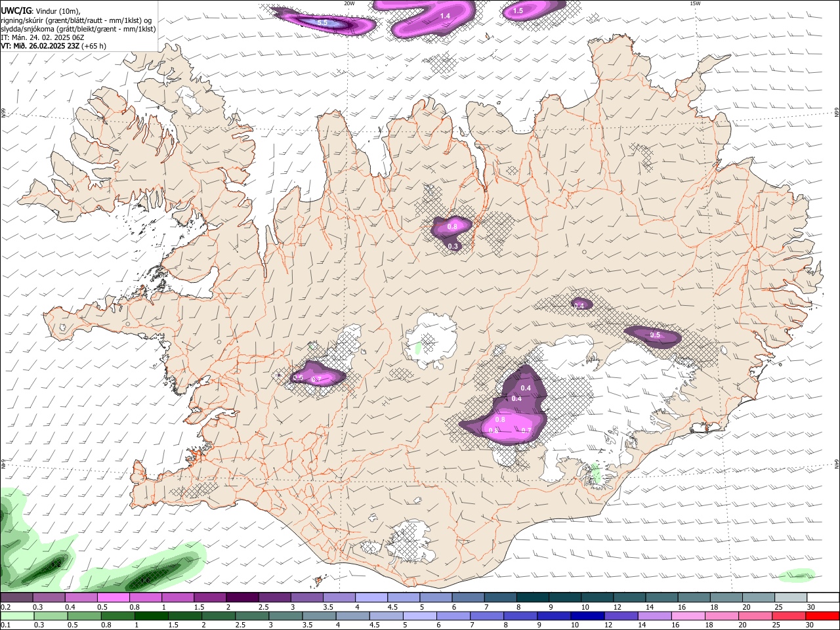Select upper legend dark teal swatch at 8
The width and height of the screenshot is (840, 630).
point(533,598)
